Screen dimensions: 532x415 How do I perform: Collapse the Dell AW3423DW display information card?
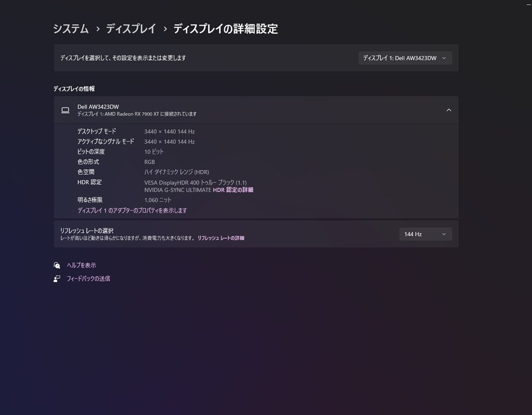pos(449,110)
